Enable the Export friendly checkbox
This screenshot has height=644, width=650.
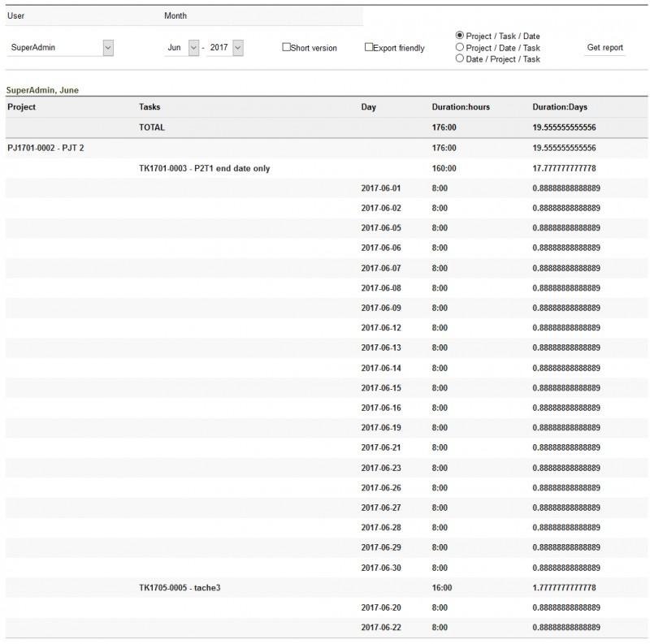click(x=368, y=46)
